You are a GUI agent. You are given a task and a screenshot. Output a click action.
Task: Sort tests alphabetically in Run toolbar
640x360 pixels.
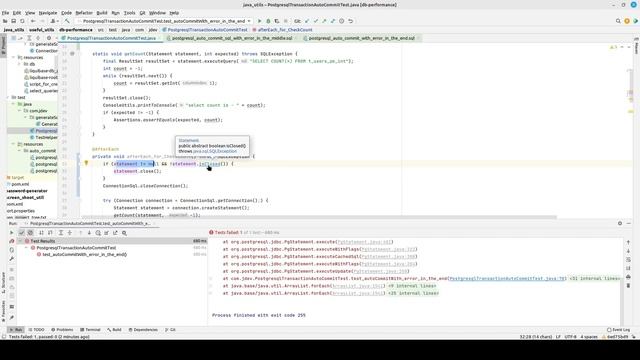pos(41,233)
